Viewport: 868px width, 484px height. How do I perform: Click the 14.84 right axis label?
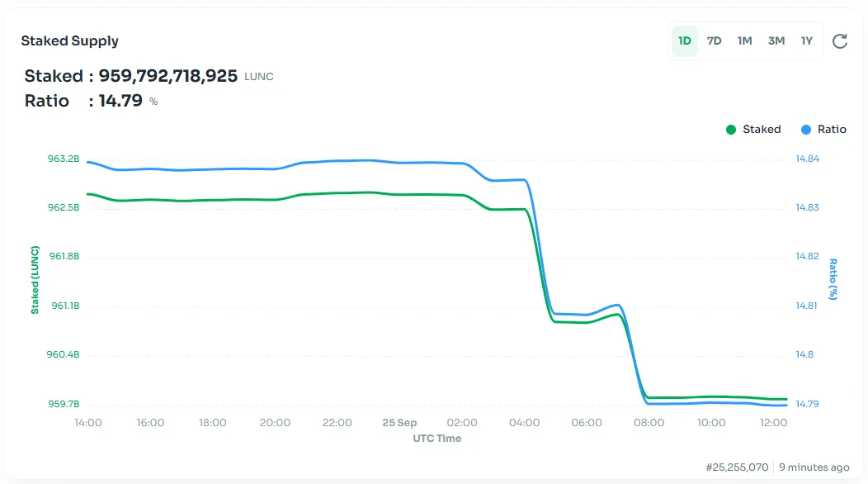[808, 159]
